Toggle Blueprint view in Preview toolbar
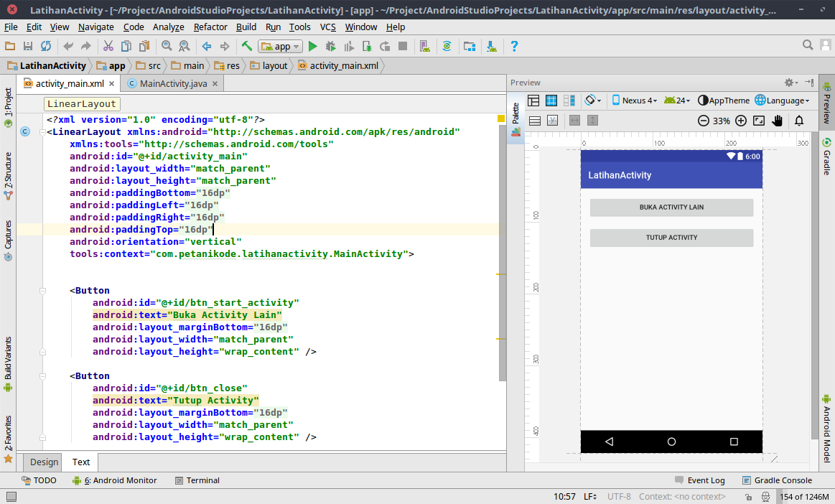Image resolution: width=835 pixels, height=504 pixels. [x=551, y=101]
